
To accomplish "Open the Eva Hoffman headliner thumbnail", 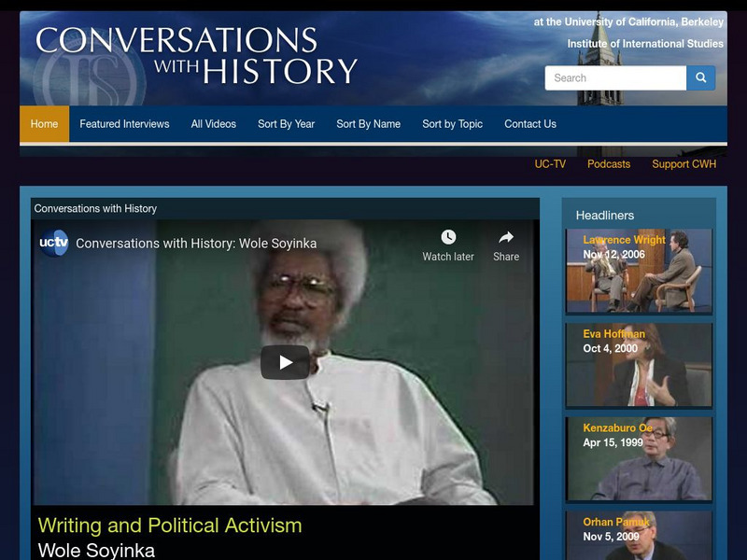I will pyautogui.click(x=639, y=365).
